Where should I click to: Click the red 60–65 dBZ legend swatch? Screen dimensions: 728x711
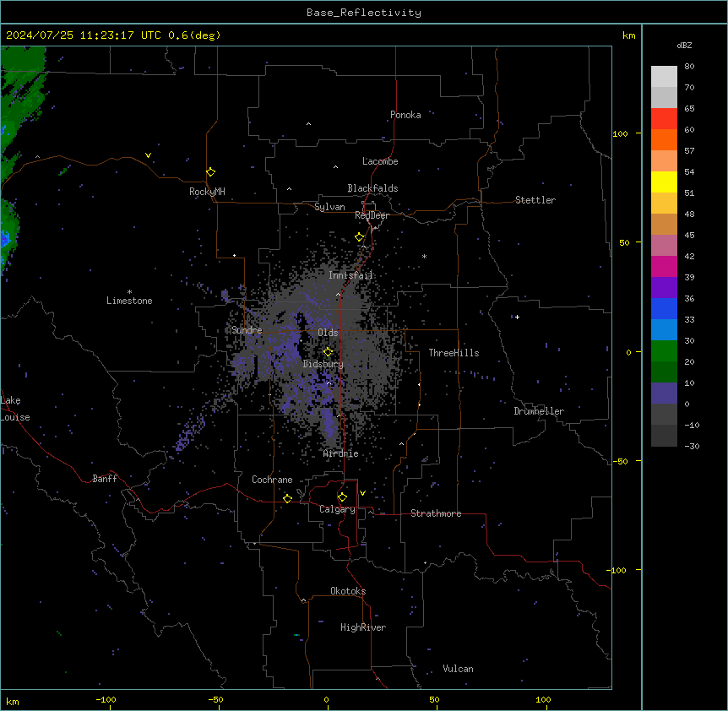tap(664, 119)
